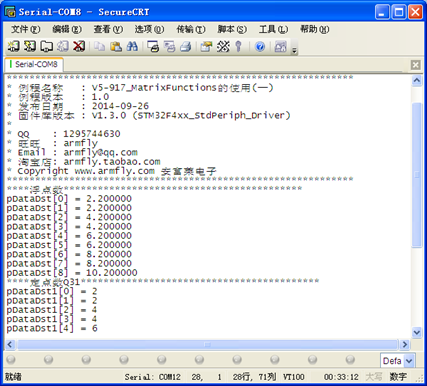Viewport: 427px width, 386px height.
Task: Click the Quick Connect toolbar icon
Action: point(30,46)
